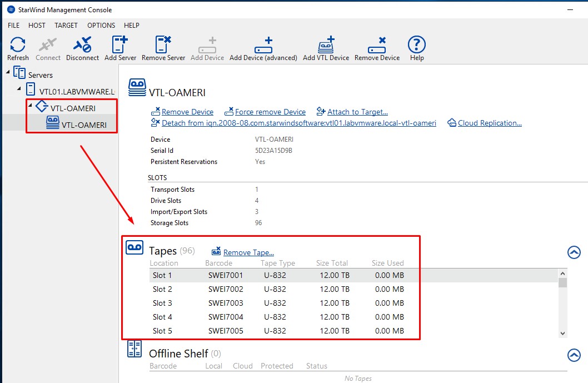
Task: Click the Disconnect toolbar icon
Action: [x=82, y=46]
